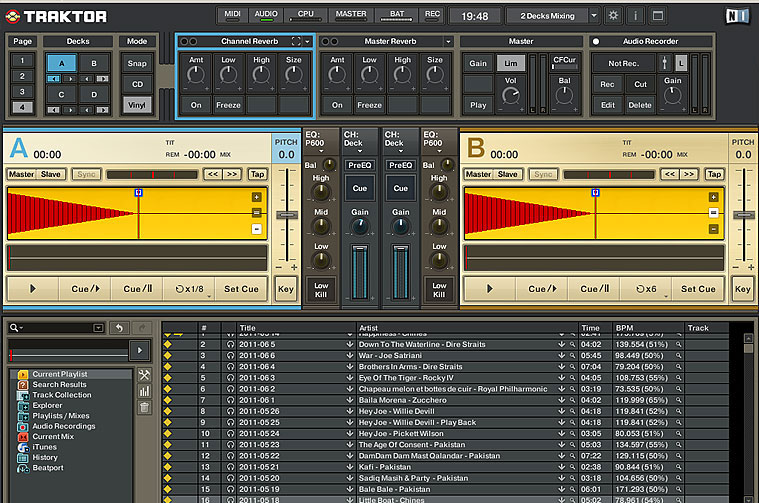This screenshot has width=759, height=503.
Task: Click Deck A Set Cue button
Action: (241, 289)
